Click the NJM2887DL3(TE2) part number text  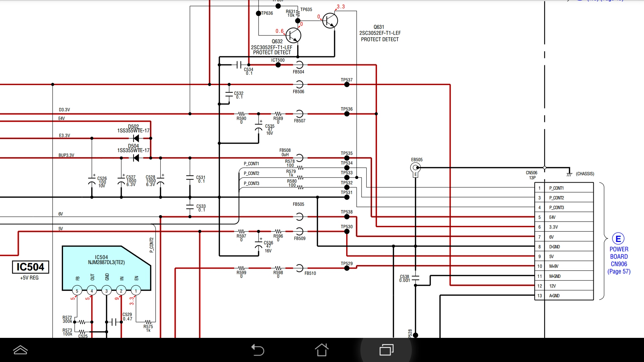[x=106, y=262]
